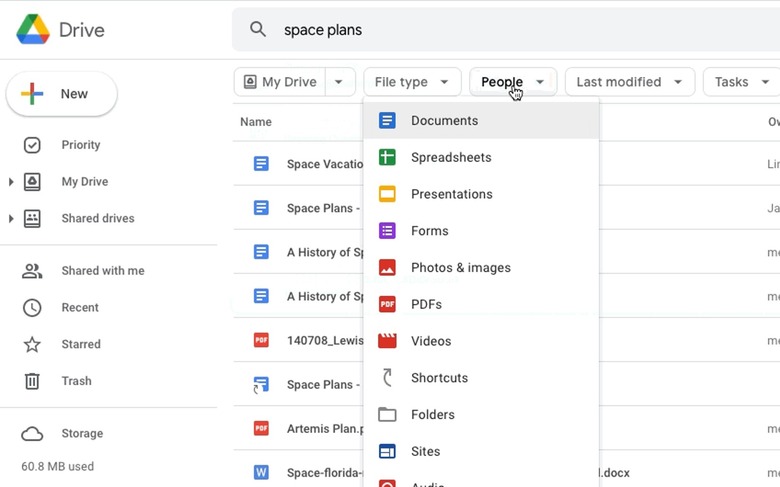This screenshot has height=487, width=780.
Task: Go to the Starred items
Action: click(80, 344)
